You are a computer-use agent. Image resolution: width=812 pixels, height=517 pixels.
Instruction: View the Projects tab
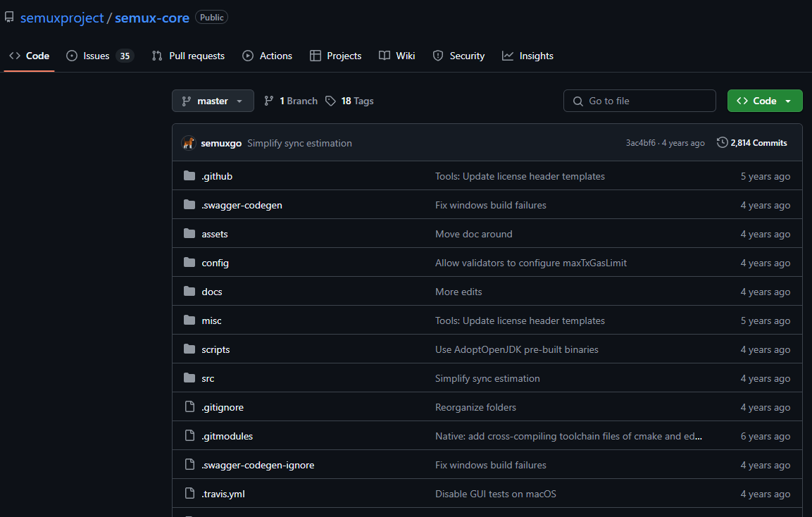tap(335, 56)
